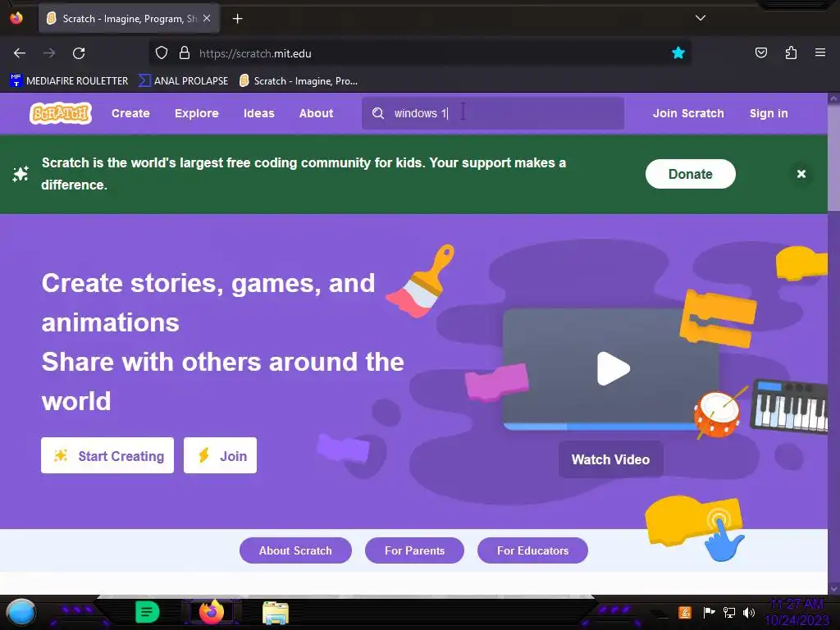The height and width of the screenshot is (630, 840).
Task: Open the About menu item
Action: (x=316, y=113)
